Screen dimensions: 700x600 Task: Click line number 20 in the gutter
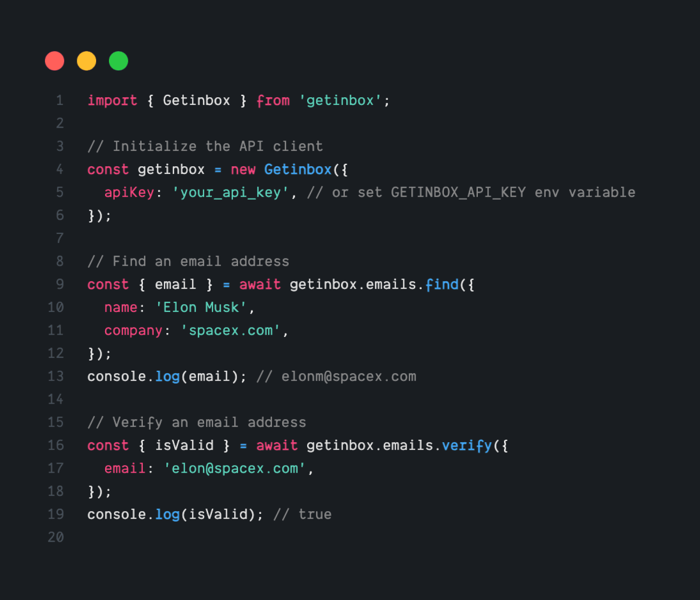[x=56, y=537]
